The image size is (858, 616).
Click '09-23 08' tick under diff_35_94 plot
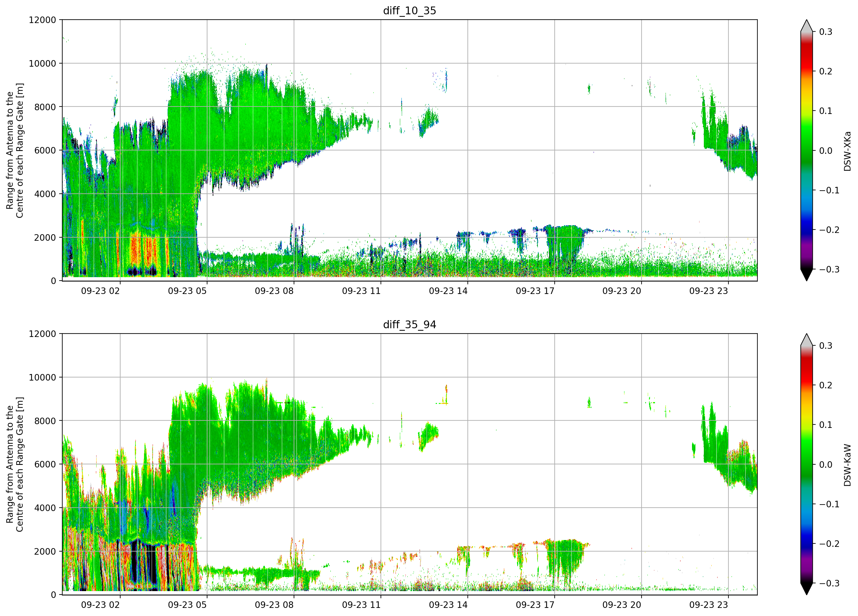tap(274, 605)
